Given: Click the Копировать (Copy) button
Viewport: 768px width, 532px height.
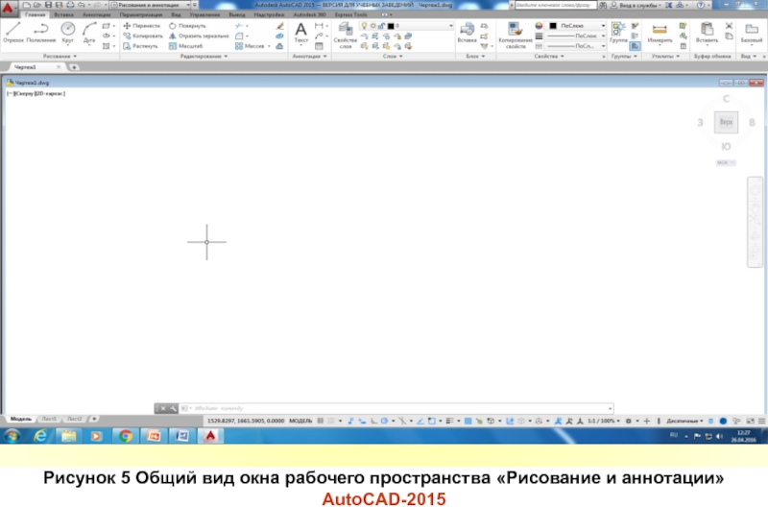Looking at the screenshot, I should tap(145, 36).
